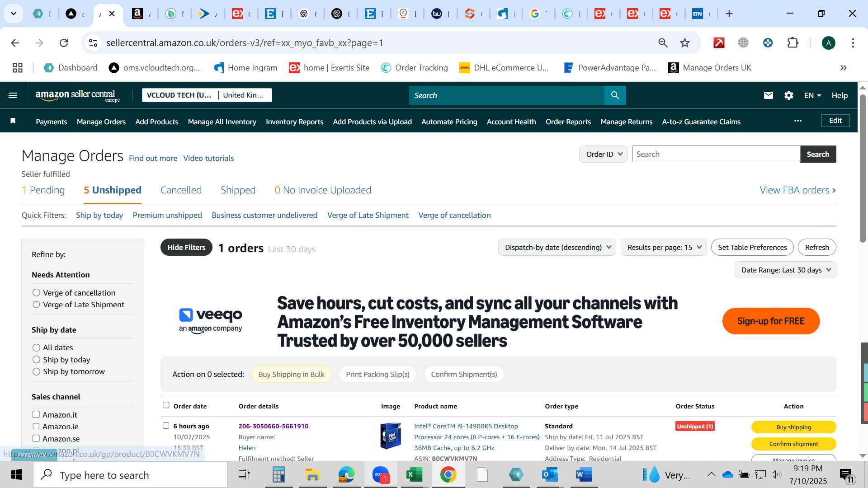
Task: Open the EN language dropdown
Action: click(812, 95)
